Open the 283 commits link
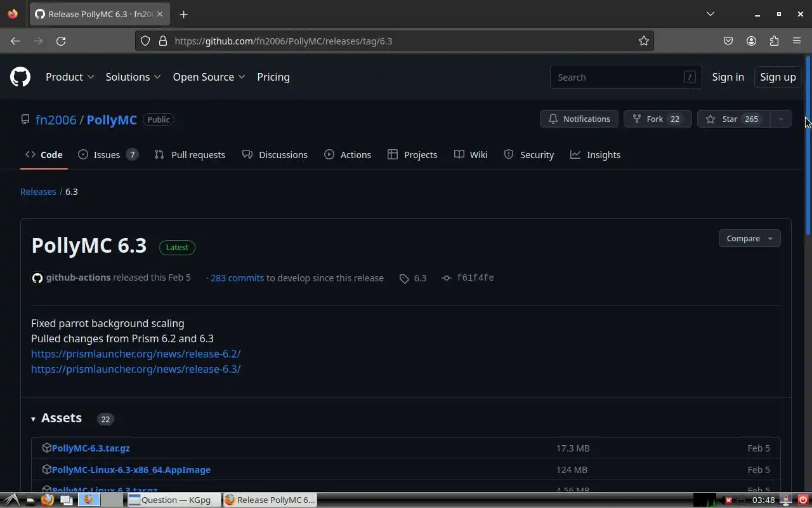The height and width of the screenshot is (508, 812). (x=237, y=278)
